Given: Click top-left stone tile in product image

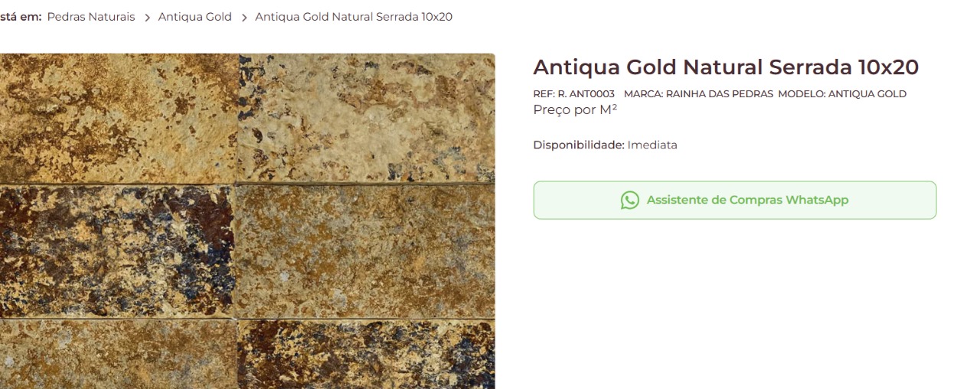Looking at the screenshot, I should 119,118.
